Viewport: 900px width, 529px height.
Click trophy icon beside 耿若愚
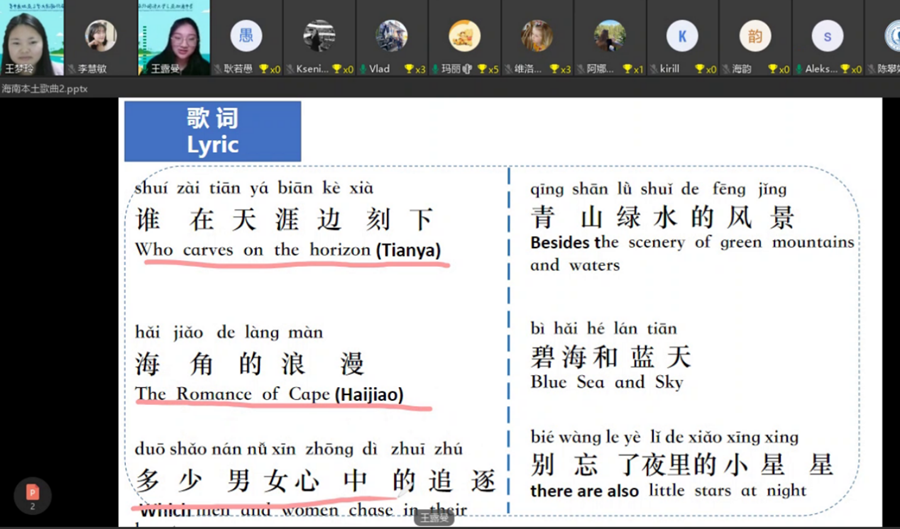(264, 69)
